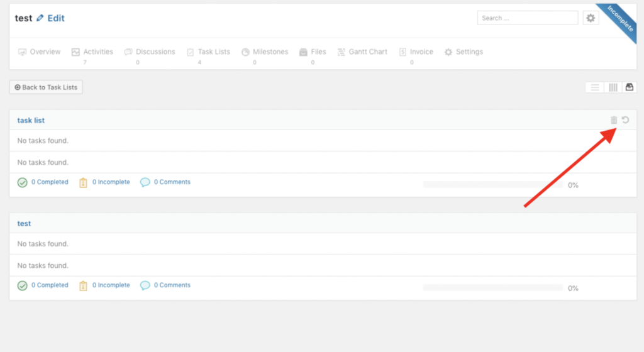Open the Milestones tab
Viewport: 644px width, 352px height.
coord(265,52)
